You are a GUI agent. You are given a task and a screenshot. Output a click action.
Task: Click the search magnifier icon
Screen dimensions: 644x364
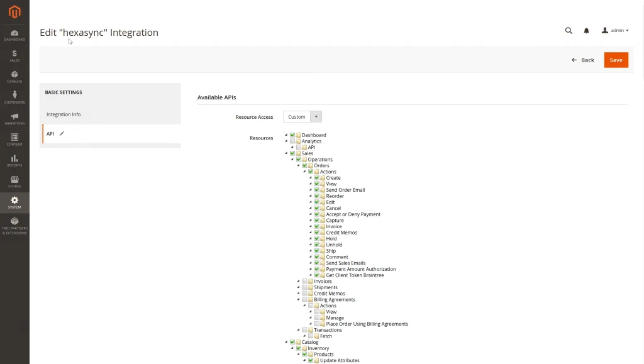569,30
